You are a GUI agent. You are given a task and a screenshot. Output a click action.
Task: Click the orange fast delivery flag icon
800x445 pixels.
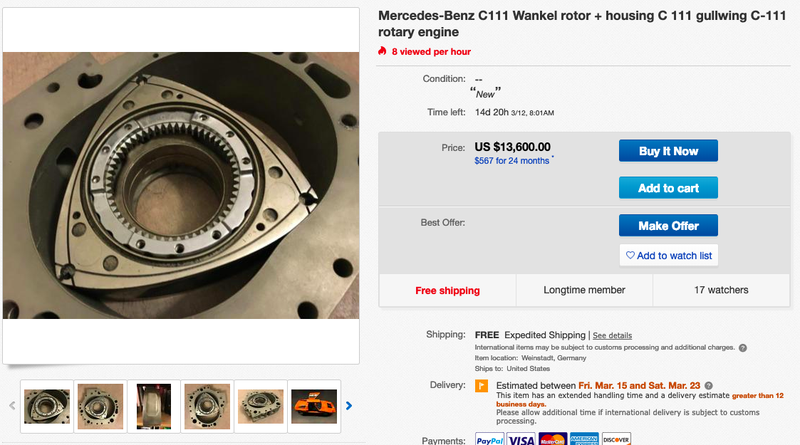[x=481, y=386]
